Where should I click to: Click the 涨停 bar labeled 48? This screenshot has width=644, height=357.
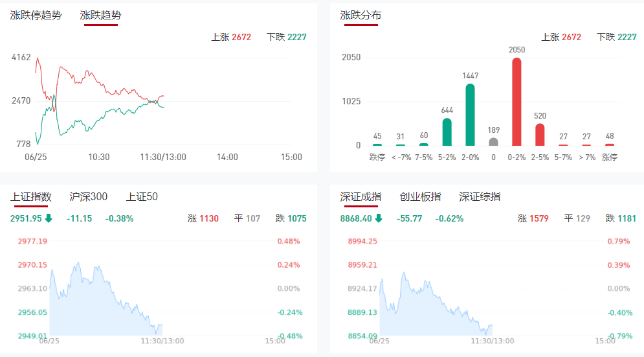(x=610, y=144)
